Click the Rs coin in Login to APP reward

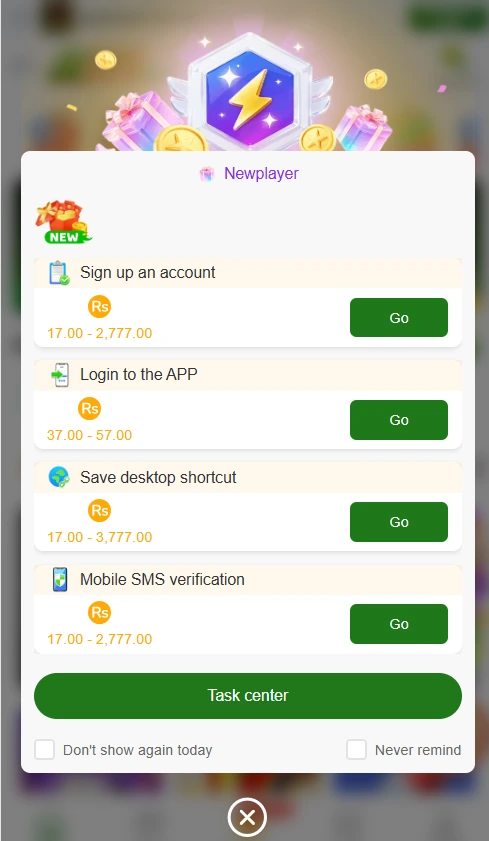[x=90, y=409]
